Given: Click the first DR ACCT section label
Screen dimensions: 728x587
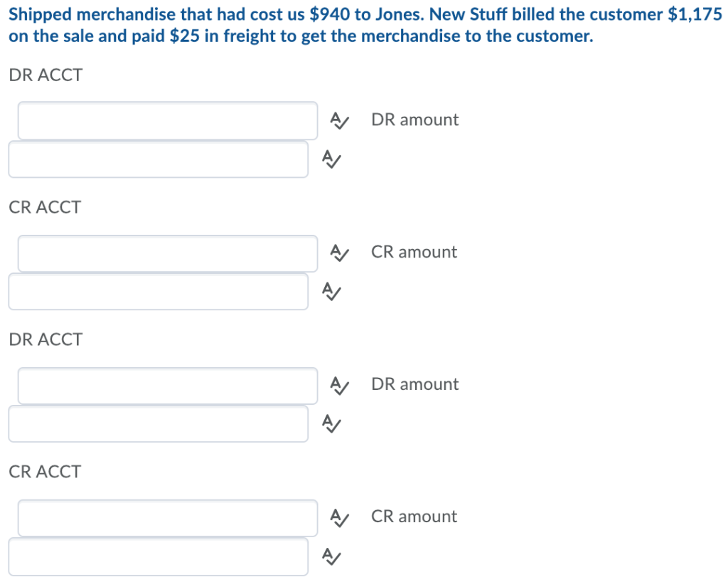Looking at the screenshot, I should coord(45,75).
